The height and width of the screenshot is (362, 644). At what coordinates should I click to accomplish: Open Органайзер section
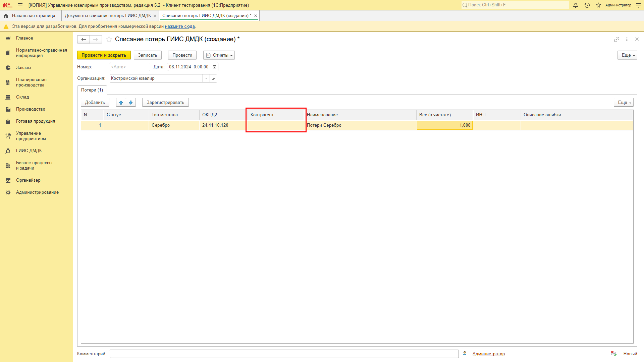(x=36, y=180)
